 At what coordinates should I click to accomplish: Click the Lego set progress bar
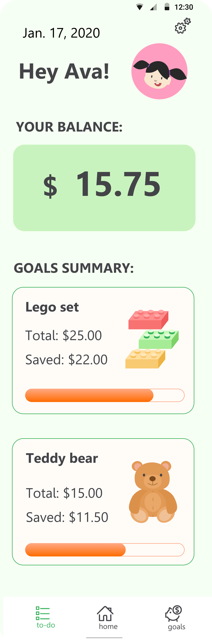point(105,395)
